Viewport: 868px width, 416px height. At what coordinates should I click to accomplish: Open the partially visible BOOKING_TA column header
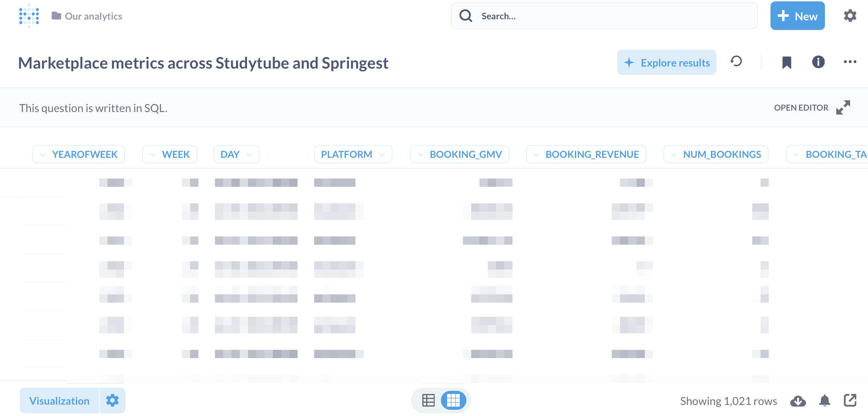(x=827, y=154)
